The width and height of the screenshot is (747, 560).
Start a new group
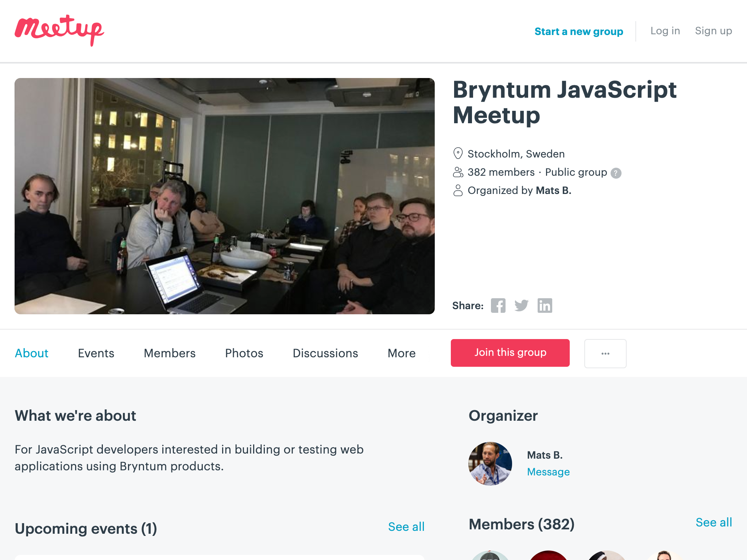coord(579,31)
